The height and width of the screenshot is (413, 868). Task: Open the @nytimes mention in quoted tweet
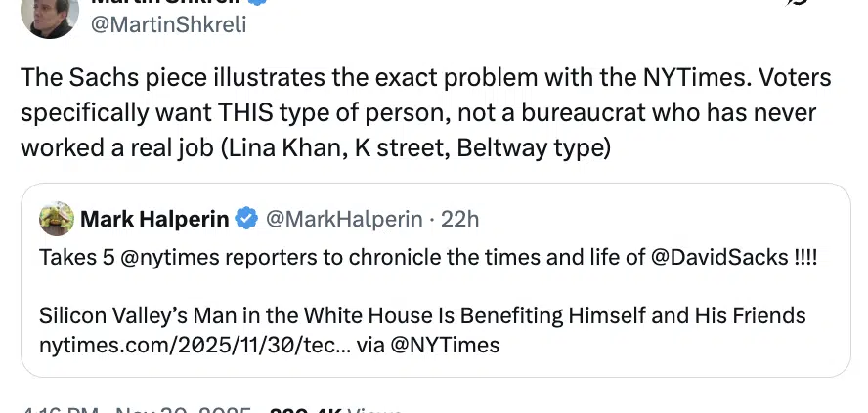(142, 256)
